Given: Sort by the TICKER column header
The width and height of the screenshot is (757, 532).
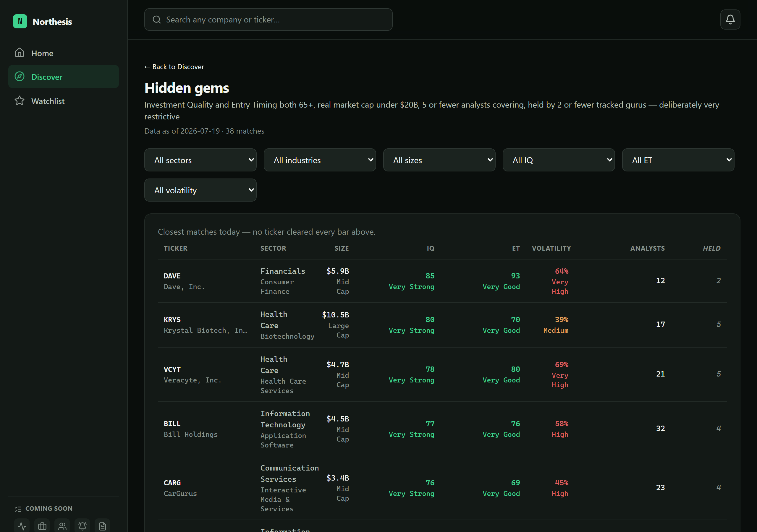Looking at the screenshot, I should point(175,248).
